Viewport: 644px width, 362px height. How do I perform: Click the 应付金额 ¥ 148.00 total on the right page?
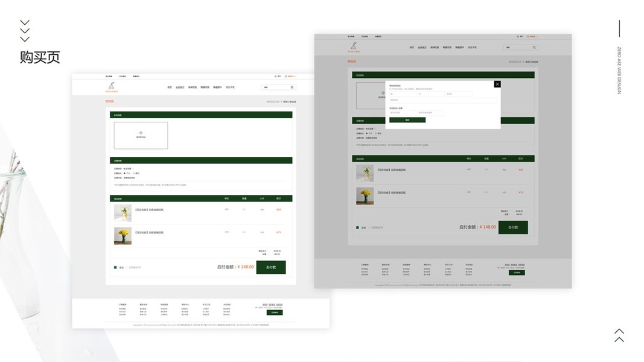477,227
